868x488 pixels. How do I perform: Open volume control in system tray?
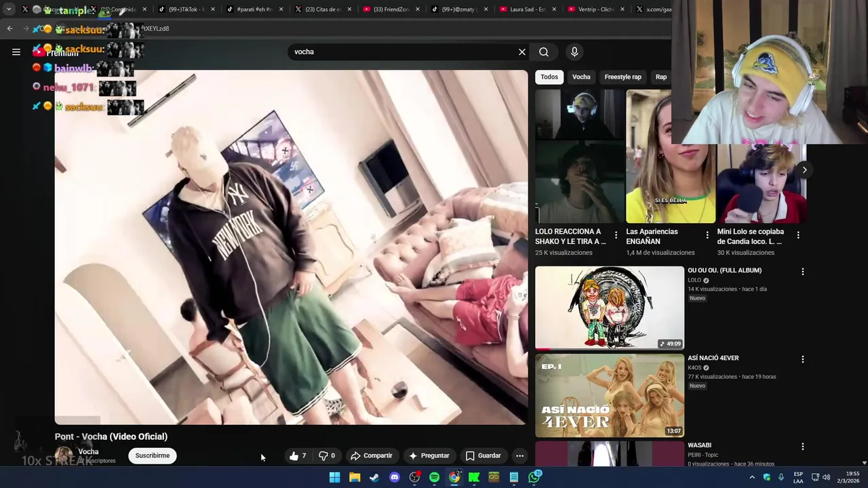click(826, 477)
